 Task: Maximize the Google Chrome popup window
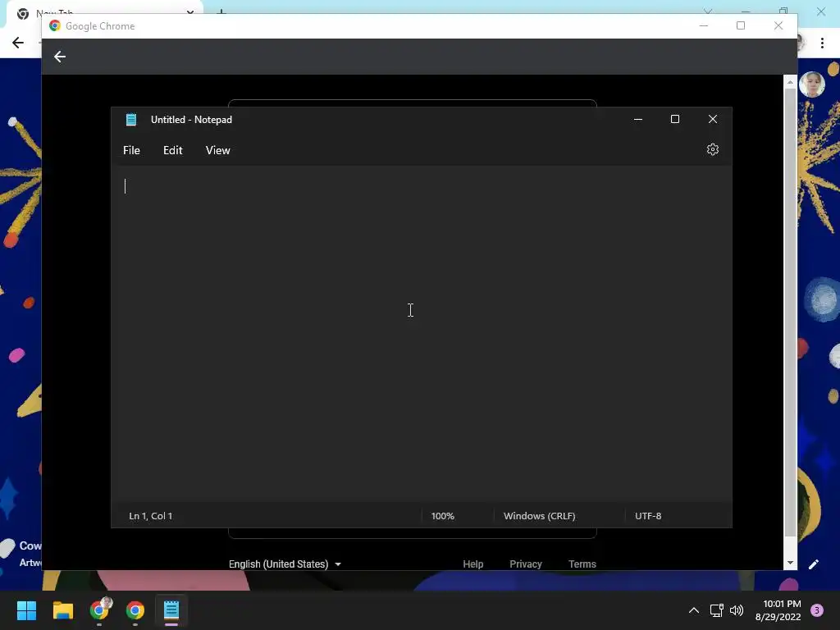[x=741, y=25]
